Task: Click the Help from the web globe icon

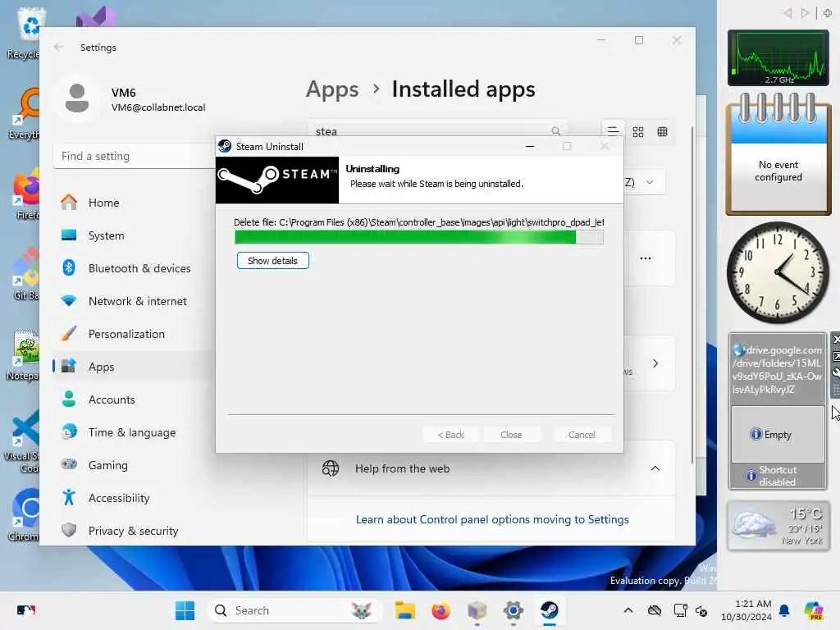Action: [330, 468]
